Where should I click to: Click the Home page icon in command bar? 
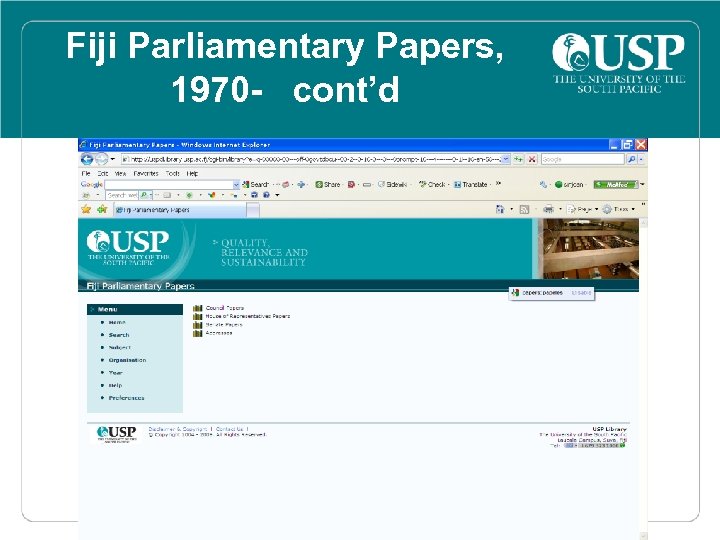[500, 209]
